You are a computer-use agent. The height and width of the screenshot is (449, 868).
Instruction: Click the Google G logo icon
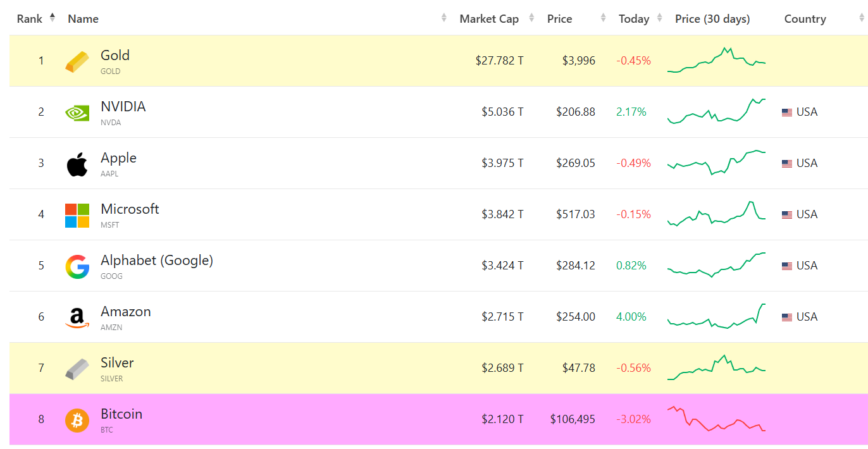point(77,266)
